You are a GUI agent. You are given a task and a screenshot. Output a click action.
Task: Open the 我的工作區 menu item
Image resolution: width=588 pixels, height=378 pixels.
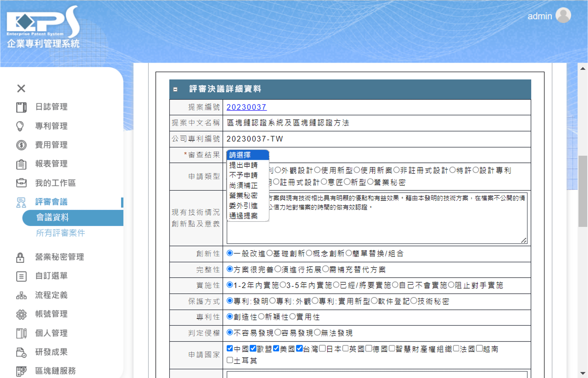55,183
